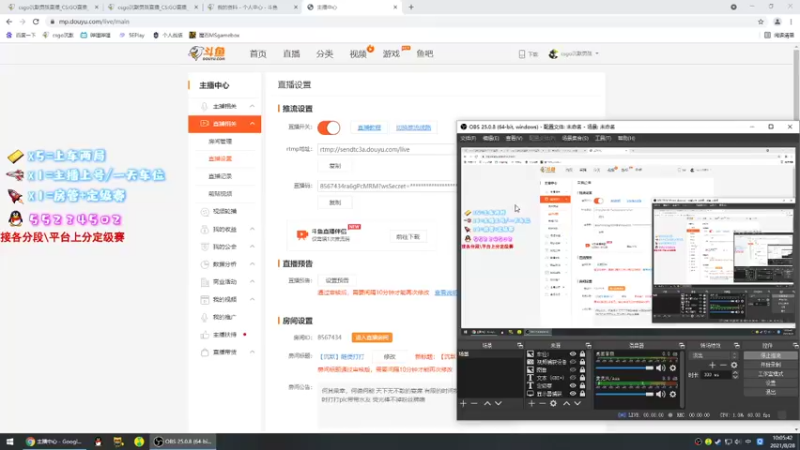Select 直播记录 in the sidebar
800x450 pixels.
220,176
